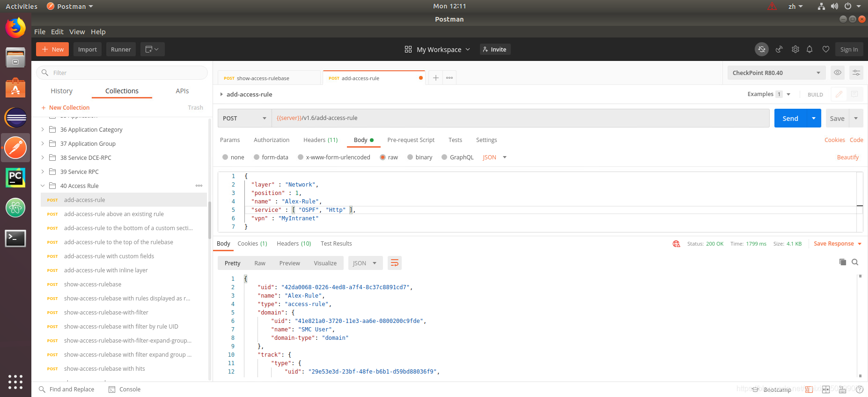Open the Headers (11) request tab
This screenshot has height=397, width=868.
(320, 140)
